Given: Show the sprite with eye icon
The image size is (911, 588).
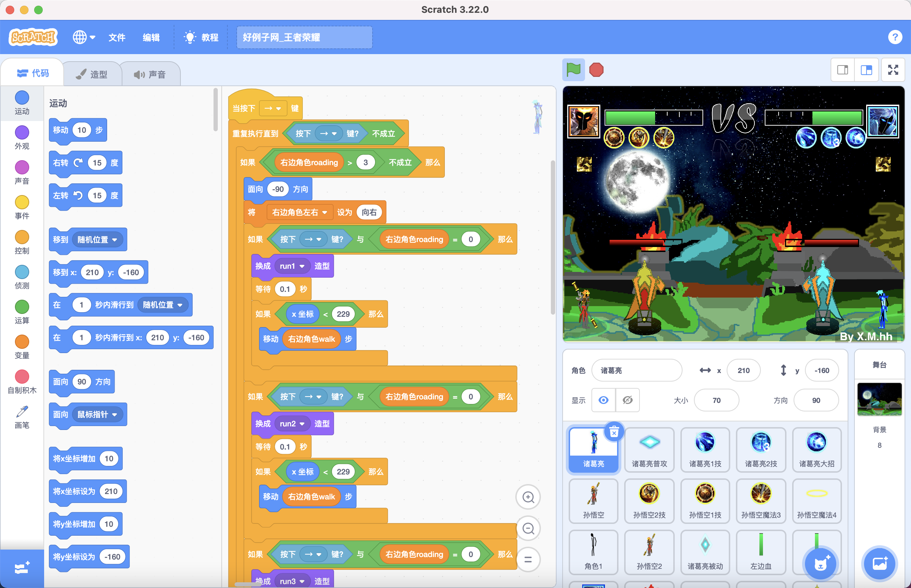Looking at the screenshot, I should click(x=604, y=400).
